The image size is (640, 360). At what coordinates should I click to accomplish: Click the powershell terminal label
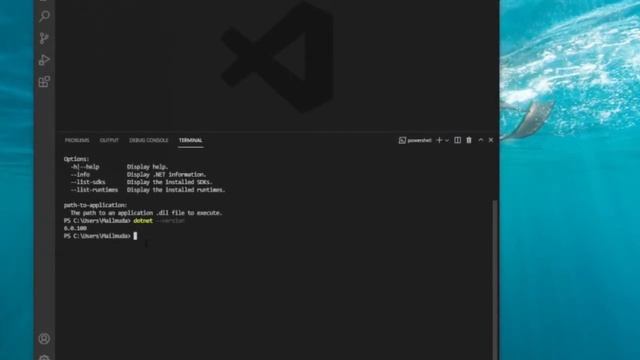pos(415,140)
